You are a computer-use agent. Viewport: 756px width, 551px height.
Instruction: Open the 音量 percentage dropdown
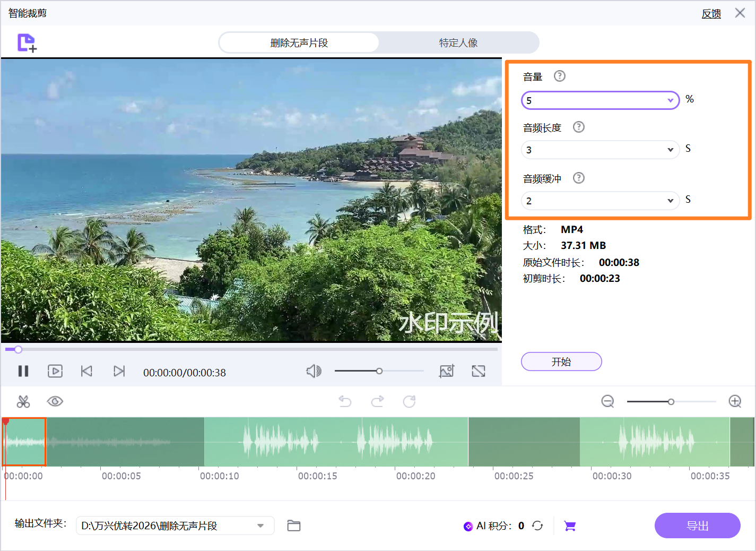(x=670, y=100)
